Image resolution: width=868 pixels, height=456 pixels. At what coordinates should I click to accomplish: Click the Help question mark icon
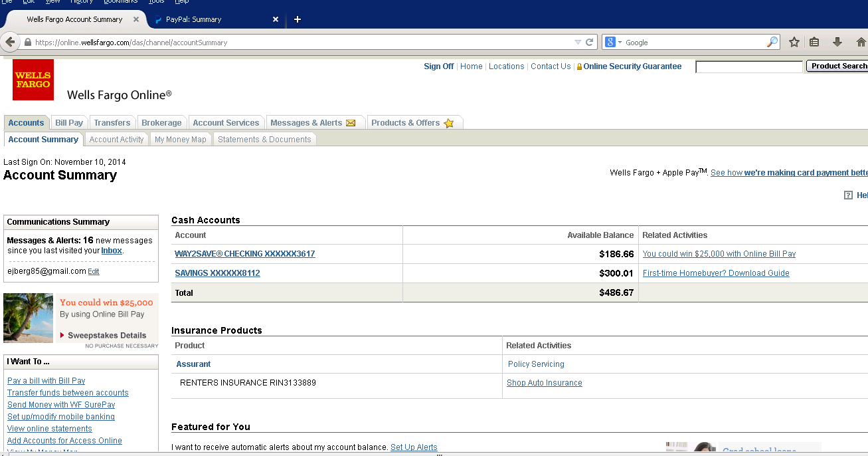(x=848, y=195)
